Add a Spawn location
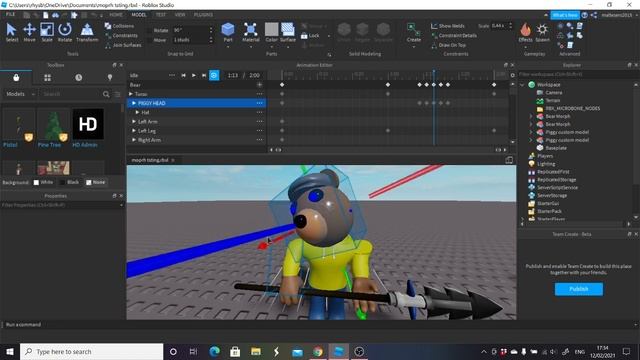The image size is (640, 360). coord(542,32)
